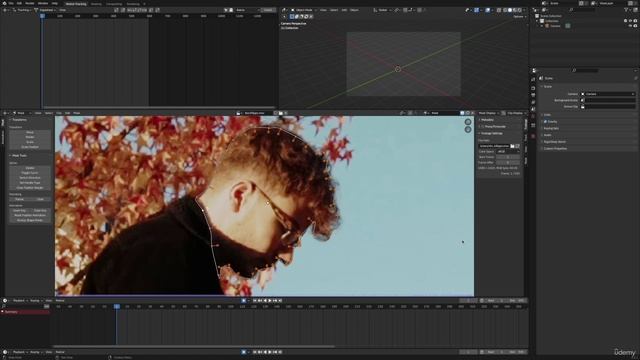Screen dimensions: 640x360
Task: Click the zoom gizmo in clip viewer
Action: tap(468, 122)
